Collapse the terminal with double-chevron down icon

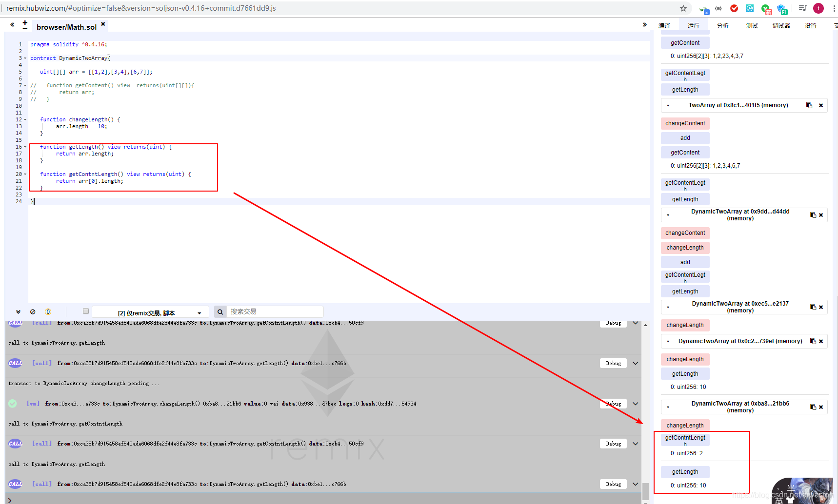[18, 311]
